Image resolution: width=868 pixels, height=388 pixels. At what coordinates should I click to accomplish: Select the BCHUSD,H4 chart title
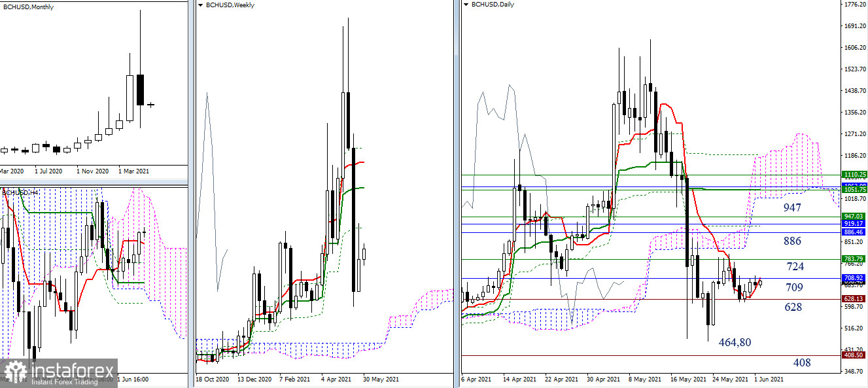click(21, 192)
